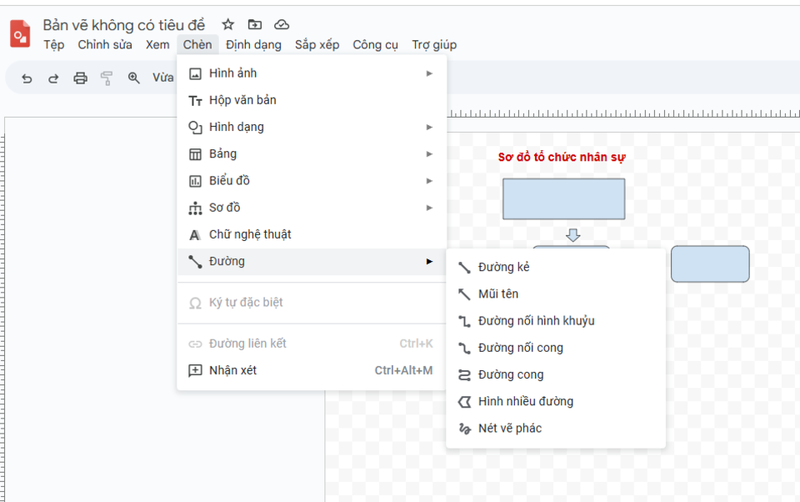Click the Đường line icon
The image size is (800, 502).
coord(195,262)
